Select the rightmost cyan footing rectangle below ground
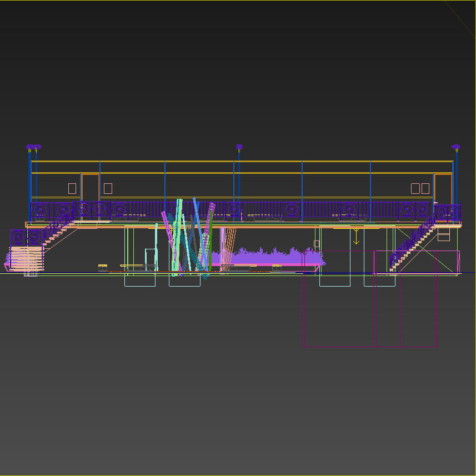The image size is (476, 476). point(379,280)
